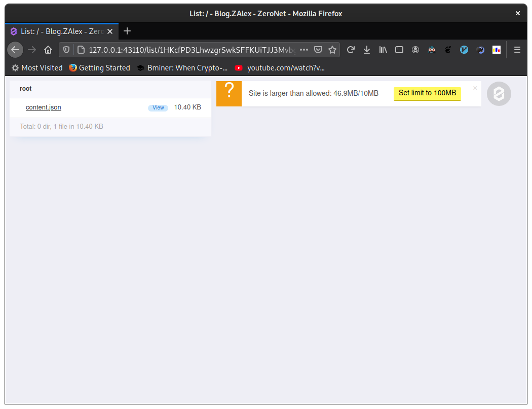Click the ZeroNet logo icon on the page
This screenshot has height=409, width=532.
click(x=499, y=94)
